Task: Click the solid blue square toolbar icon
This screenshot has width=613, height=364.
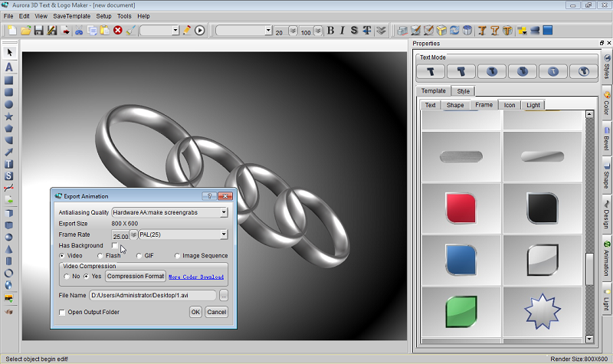Action: tap(548, 30)
